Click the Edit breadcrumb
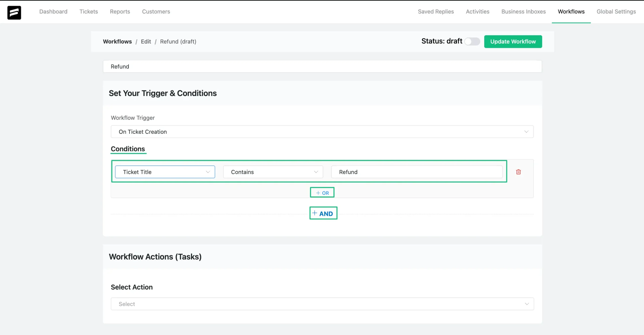Screen dimensions: 644x335 (146, 42)
